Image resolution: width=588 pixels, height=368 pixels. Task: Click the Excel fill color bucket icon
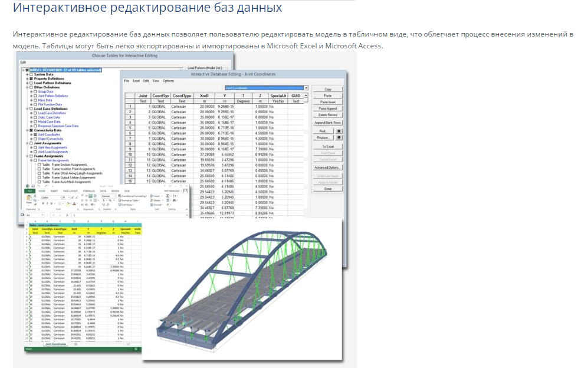(x=68, y=203)
